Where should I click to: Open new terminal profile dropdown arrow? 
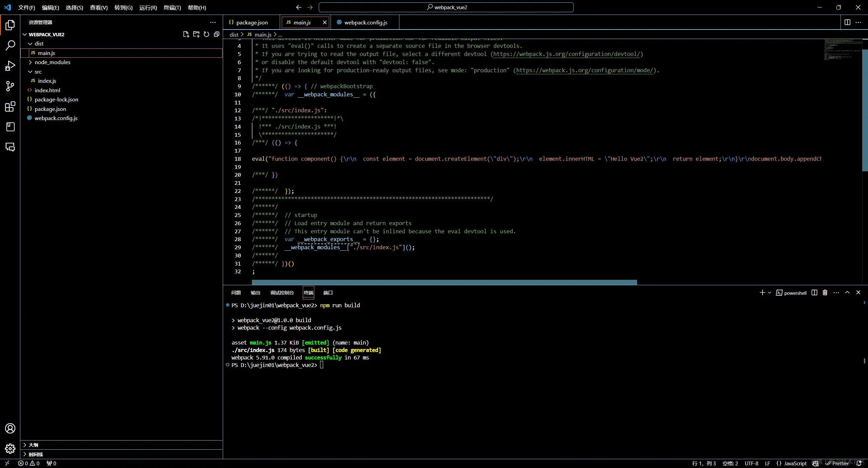[769, 293]
